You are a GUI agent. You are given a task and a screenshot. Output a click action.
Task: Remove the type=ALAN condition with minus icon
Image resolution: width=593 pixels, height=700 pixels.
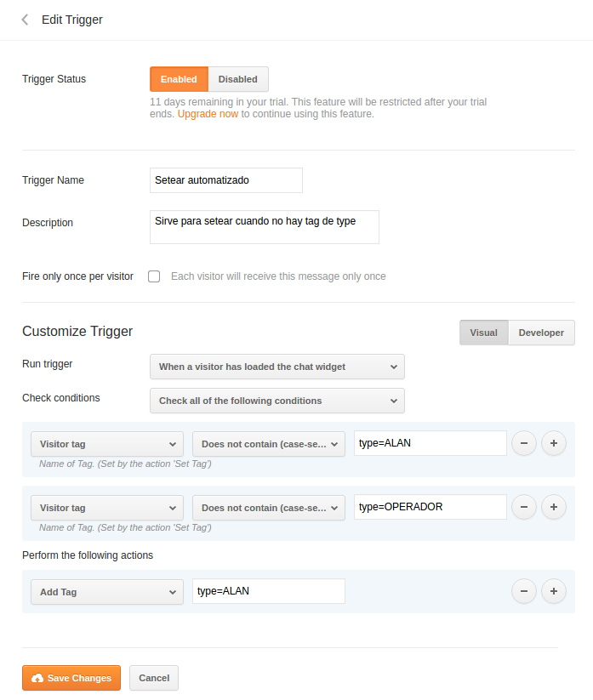click(523, 443)
